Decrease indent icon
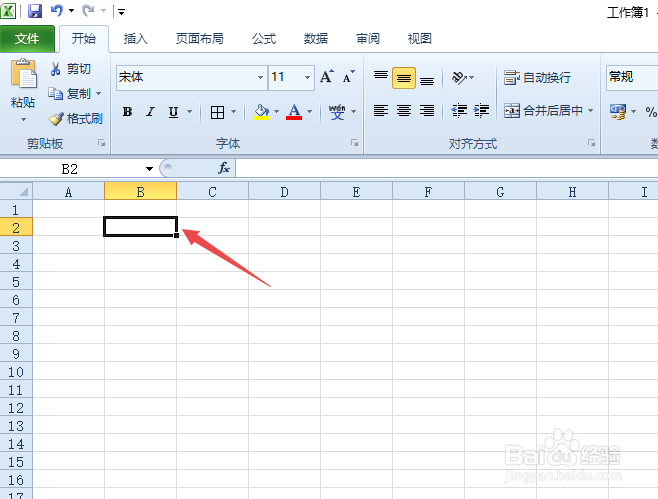658x499 pixels. pos(459,111)
